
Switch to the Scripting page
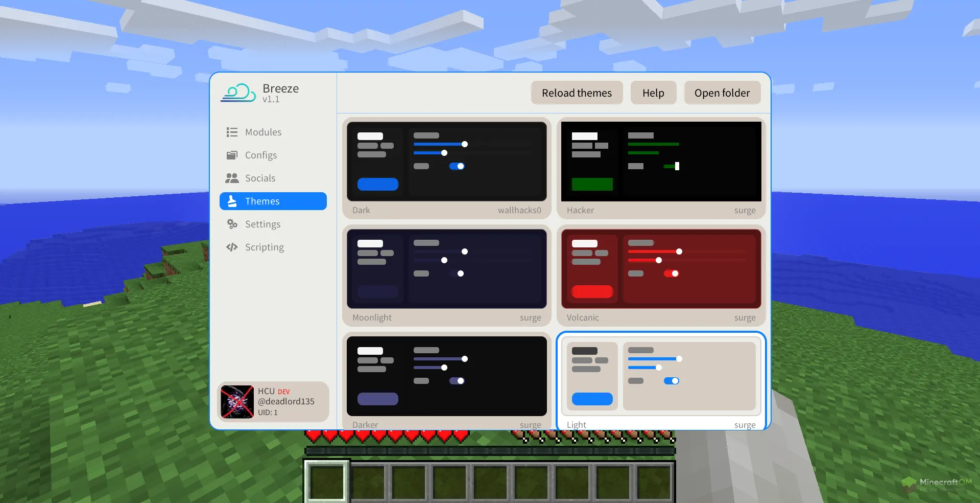(x=264, y=247)
